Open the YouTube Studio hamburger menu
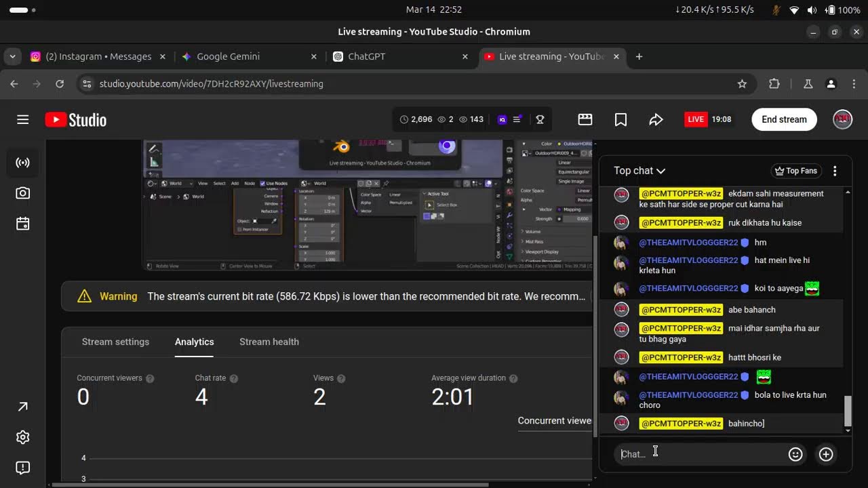Viewport: 868px width, 488px height. [x=22, y=119]
